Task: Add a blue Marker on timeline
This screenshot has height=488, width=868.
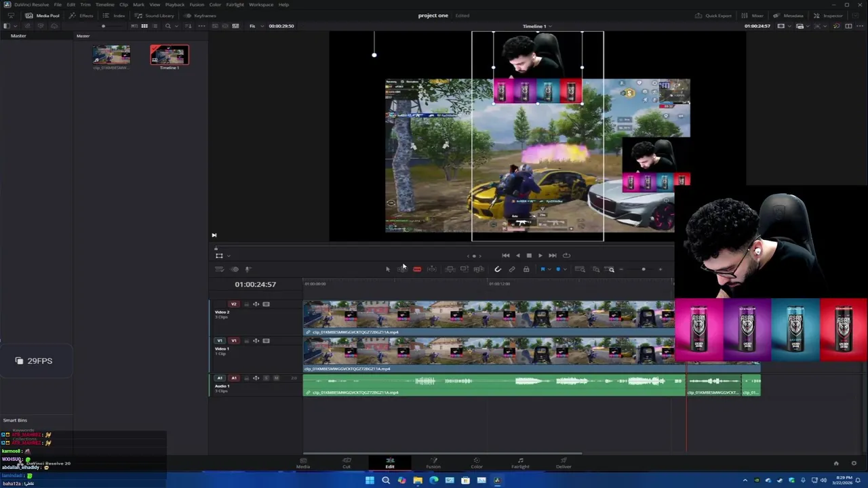Action: click(x=558, y=269)
